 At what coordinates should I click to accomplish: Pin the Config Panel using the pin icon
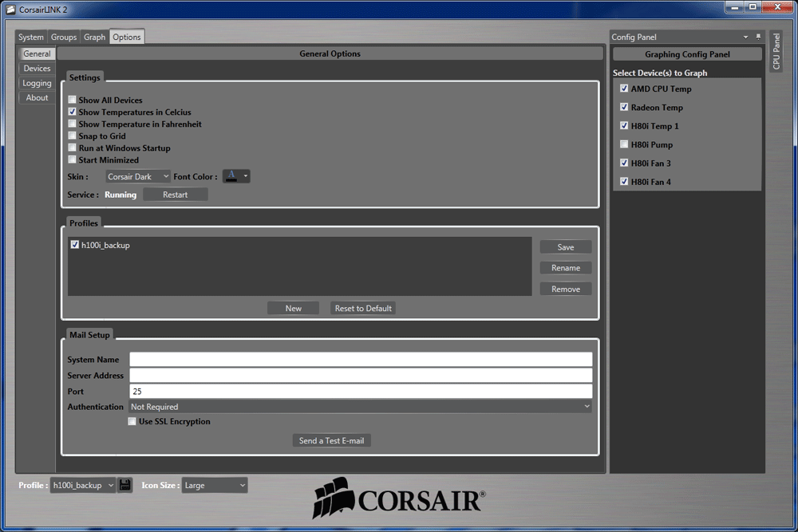tap(757, 37)
